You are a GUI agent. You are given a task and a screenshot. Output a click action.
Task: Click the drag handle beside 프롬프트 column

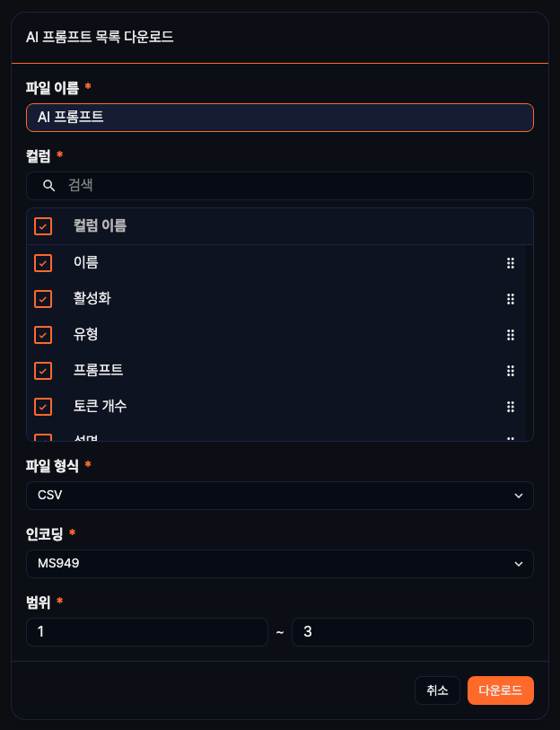coord(510,370)
